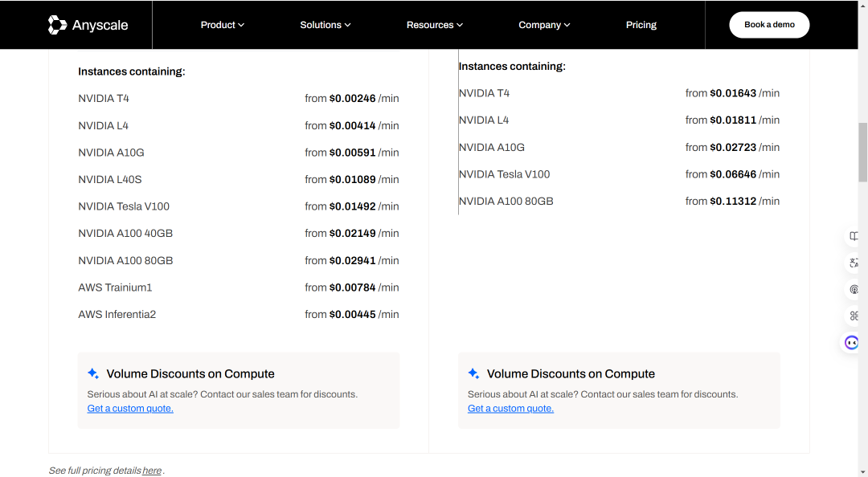868x477 pixels.
Task: Click the NVIDIA L40S row label
Action: (x=109, y=179)
